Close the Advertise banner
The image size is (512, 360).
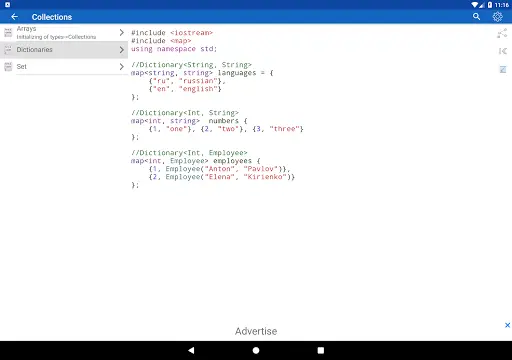click(507, 325)
